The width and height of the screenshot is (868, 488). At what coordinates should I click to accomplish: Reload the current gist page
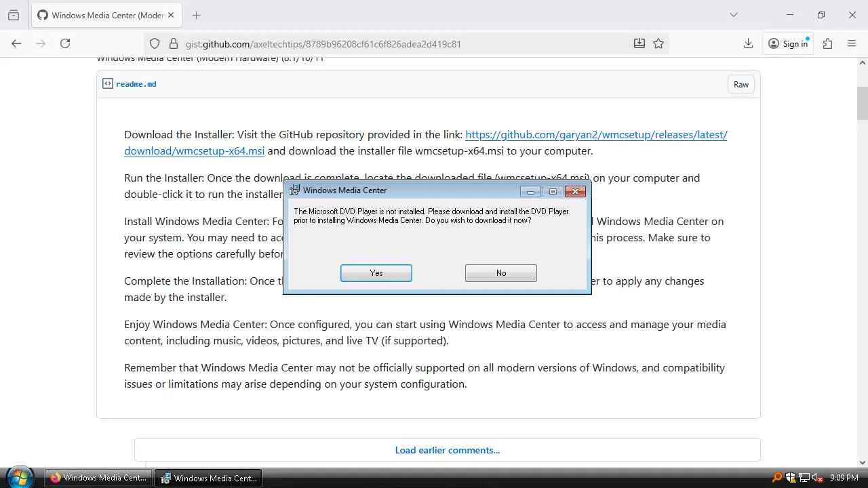click(65, 43)
